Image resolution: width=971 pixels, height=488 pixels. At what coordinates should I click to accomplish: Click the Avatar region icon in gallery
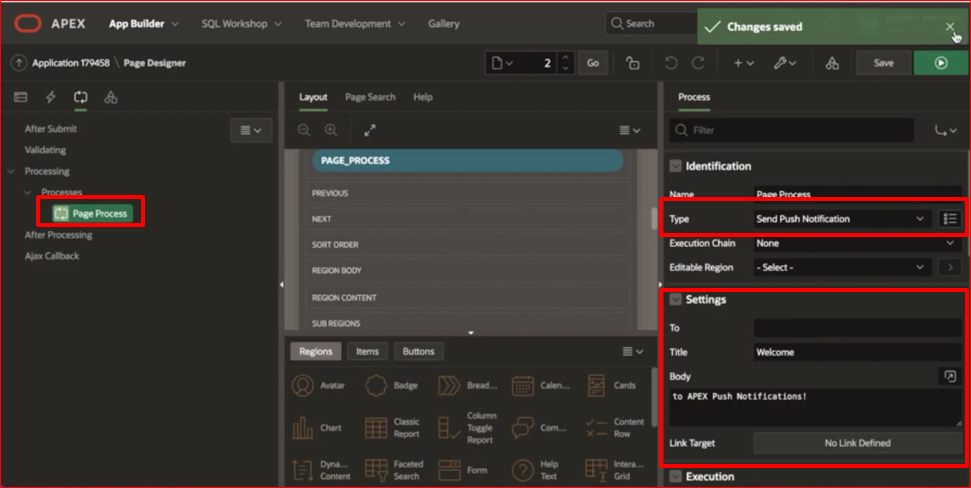pos(303,385)
